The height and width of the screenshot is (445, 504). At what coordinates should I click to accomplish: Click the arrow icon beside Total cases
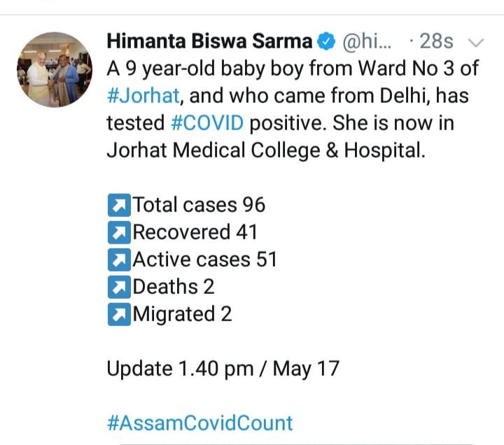pos(119,205)
